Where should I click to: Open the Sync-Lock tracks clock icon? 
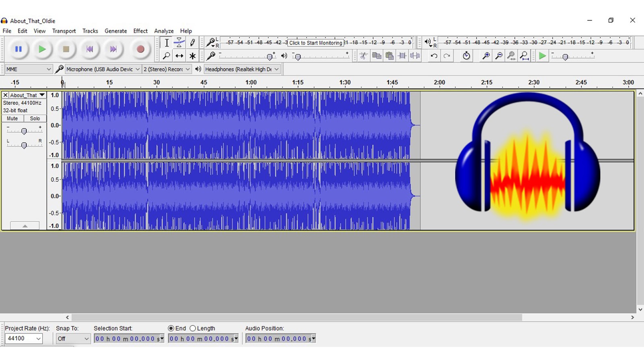pyautogui.click(x=466, y=56)
